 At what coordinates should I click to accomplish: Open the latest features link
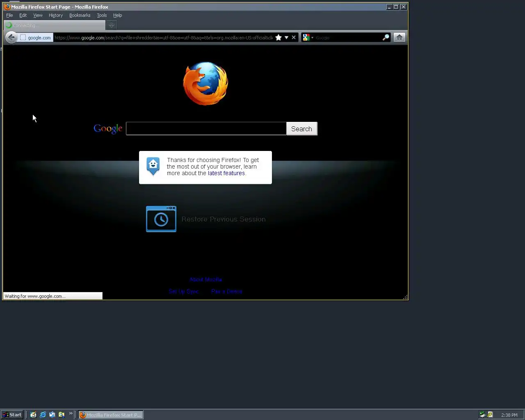coord(226,173)
